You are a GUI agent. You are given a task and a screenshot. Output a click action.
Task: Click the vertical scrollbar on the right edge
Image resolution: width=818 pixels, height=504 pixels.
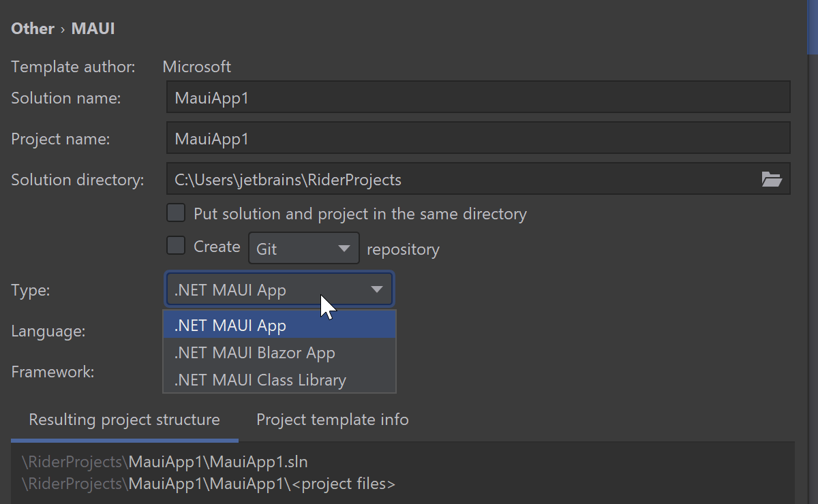click(x=812, y=27)
